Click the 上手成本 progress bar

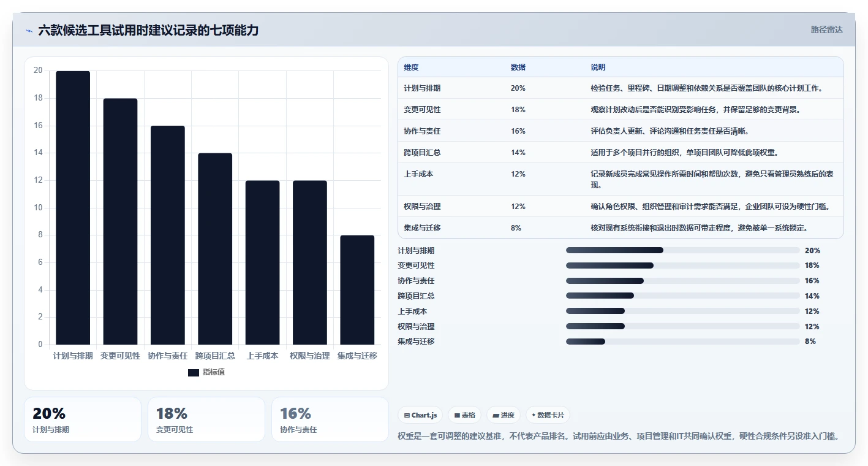click(683, 311)
